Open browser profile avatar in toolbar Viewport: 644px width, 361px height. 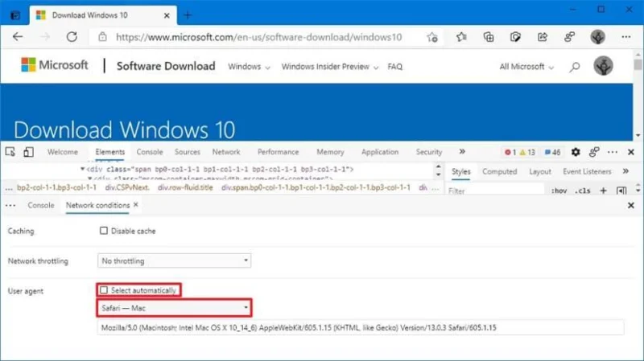point(597,37)
